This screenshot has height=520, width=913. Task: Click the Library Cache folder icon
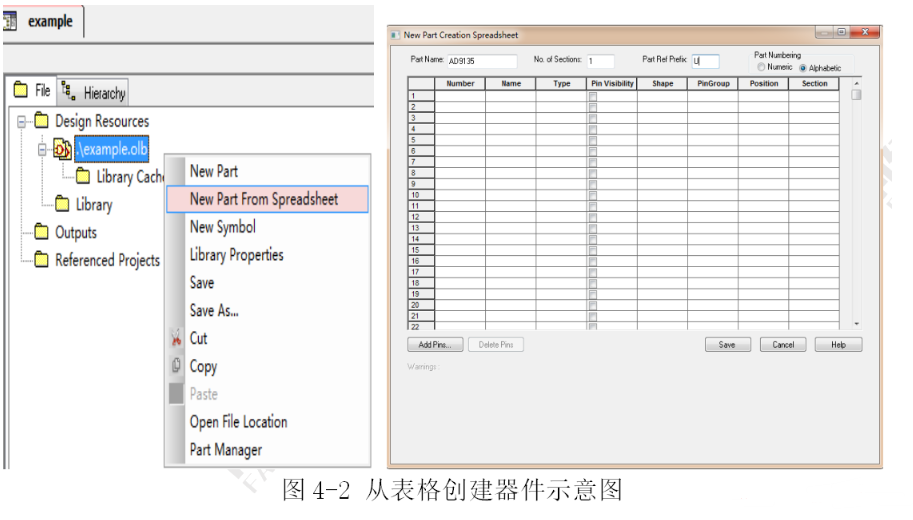coord(83,175)
